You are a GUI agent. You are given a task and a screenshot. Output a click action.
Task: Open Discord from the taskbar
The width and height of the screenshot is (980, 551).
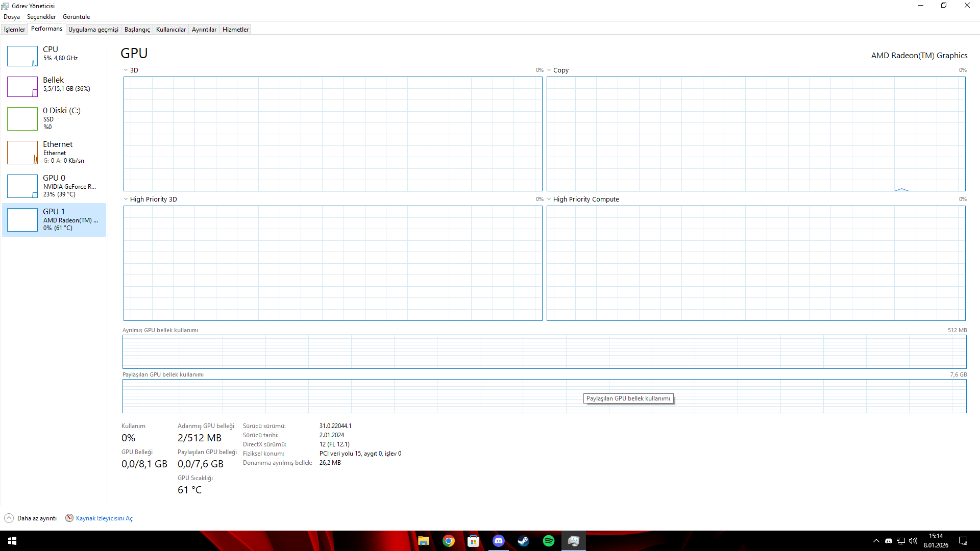[499, 541]
